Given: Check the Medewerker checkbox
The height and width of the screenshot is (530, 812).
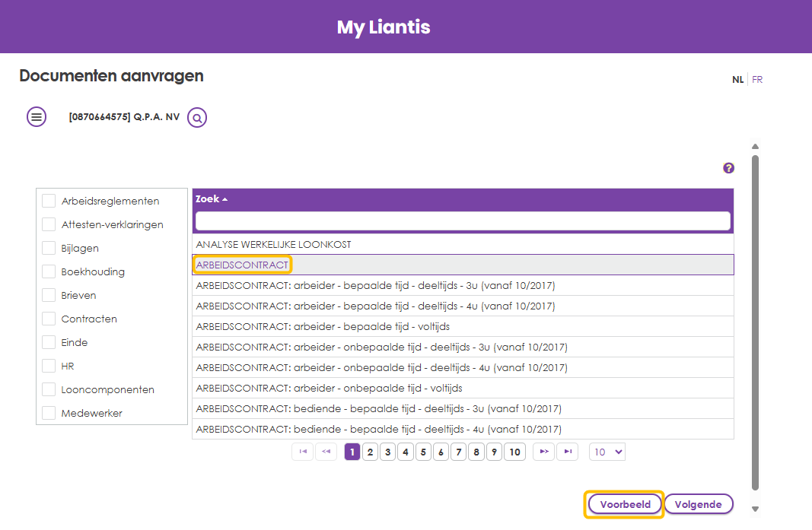Looking at the screenshot, I should (49, 413).
